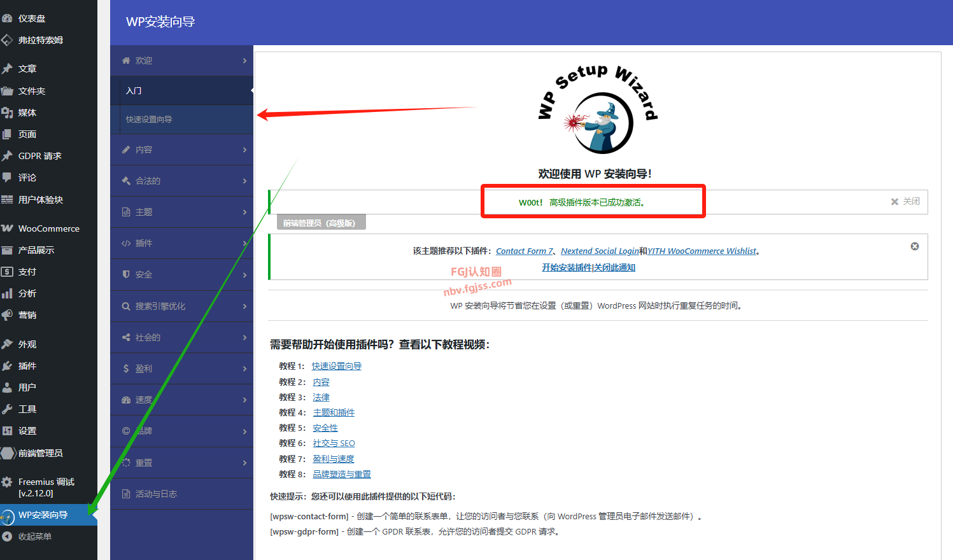This screenshot has height=560, width=953.
Task: Open the Contact Form 7 plugin link
Action: coord(525,251)
